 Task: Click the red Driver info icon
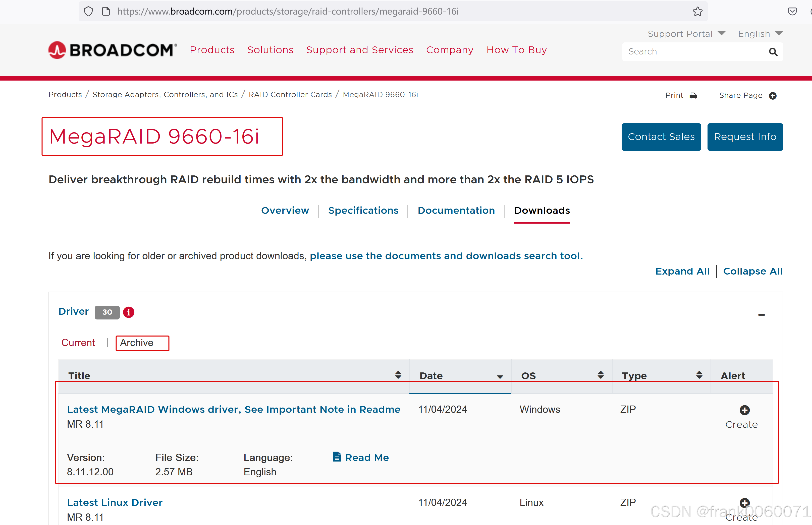(129, 312)
